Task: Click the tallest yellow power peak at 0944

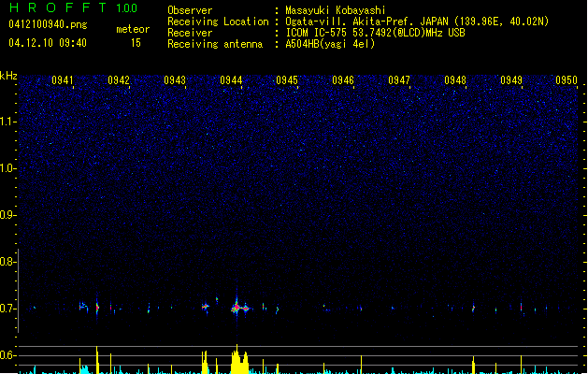Action: pyautogui.click(x=237, y=359)
